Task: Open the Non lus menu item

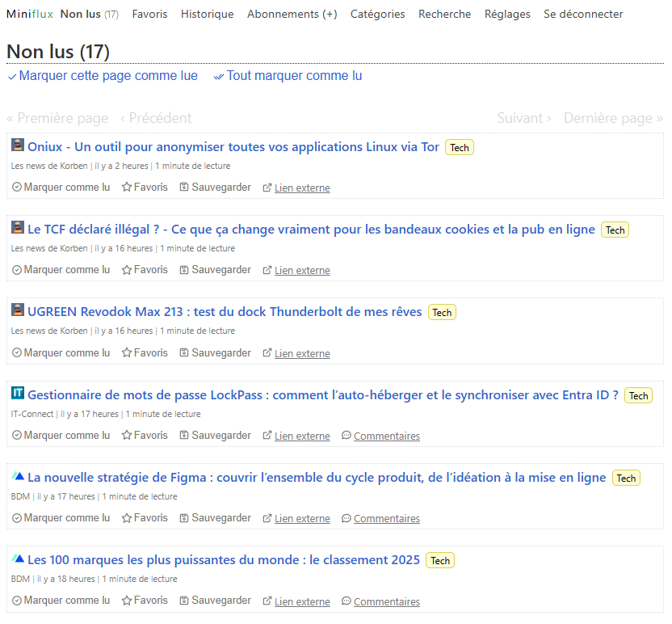Action: (89, 15)
